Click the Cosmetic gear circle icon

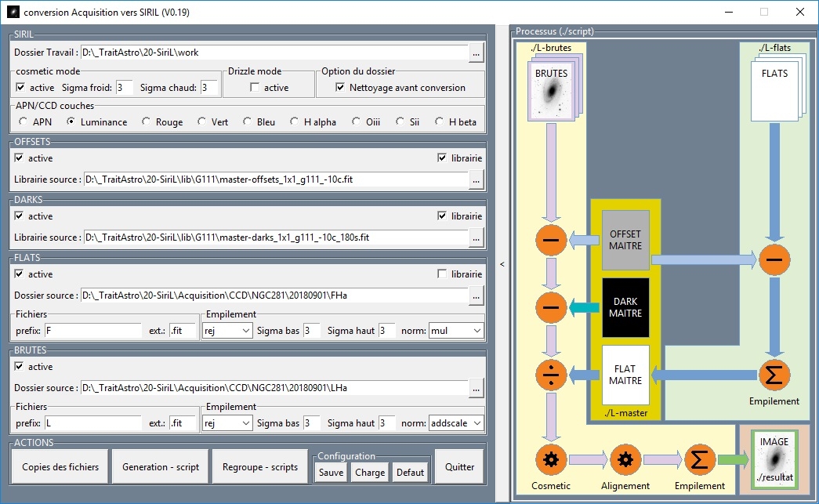(x=551, y=459)
